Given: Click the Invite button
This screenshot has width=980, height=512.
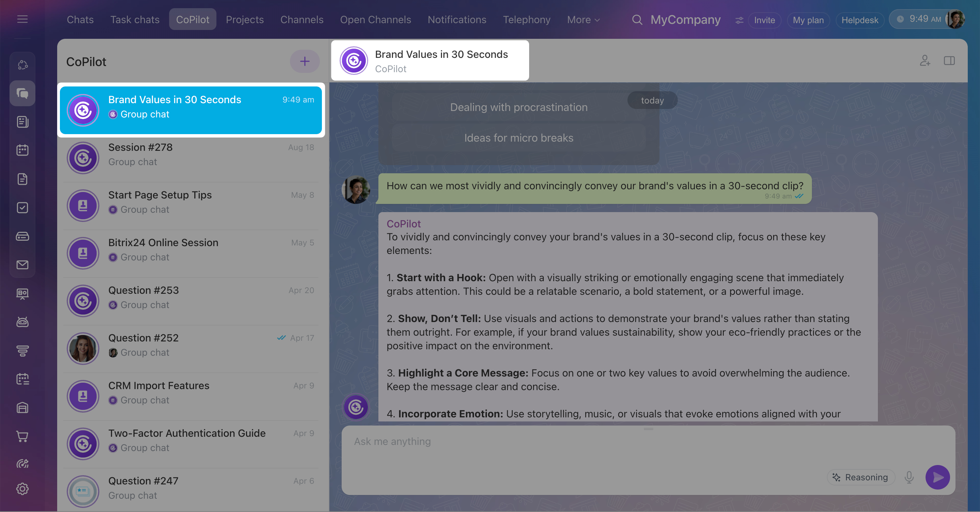Looking at the screenshot, I should [x=764, y=20].
